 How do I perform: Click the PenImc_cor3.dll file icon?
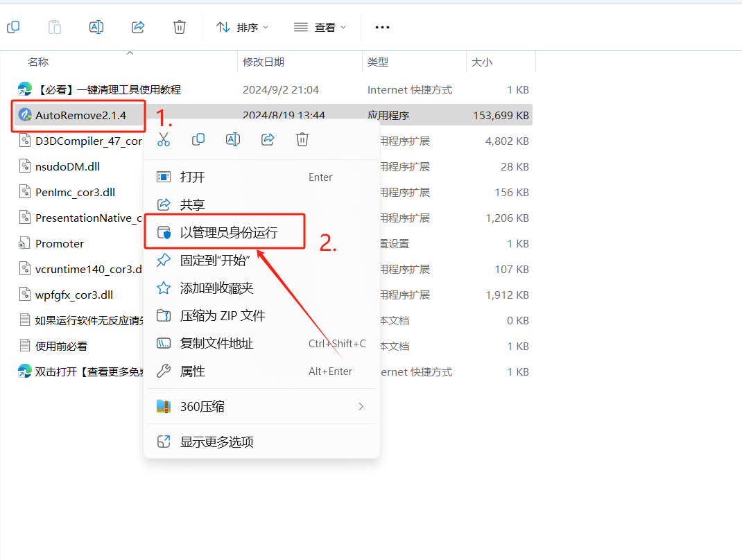click(24, 191)
